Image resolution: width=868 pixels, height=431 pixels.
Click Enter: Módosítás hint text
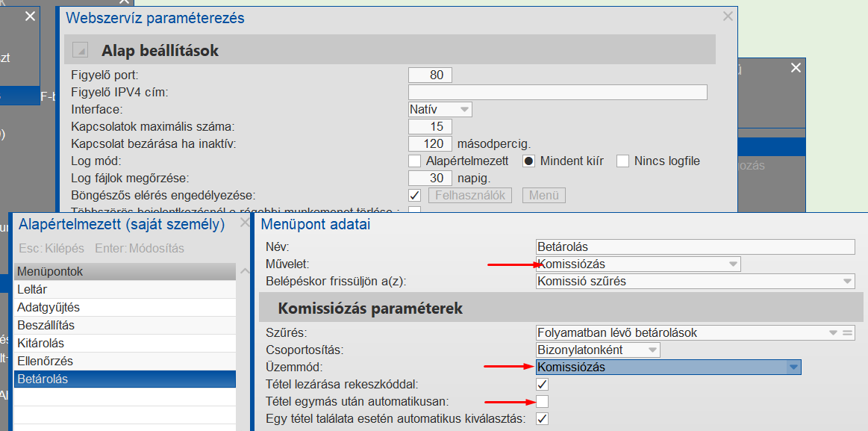(140, 248)
